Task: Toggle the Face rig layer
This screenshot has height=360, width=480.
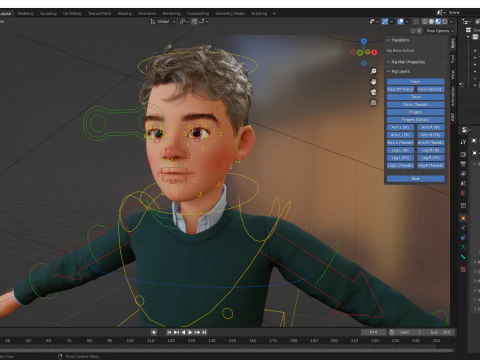Action: click(x=416, y=82)
